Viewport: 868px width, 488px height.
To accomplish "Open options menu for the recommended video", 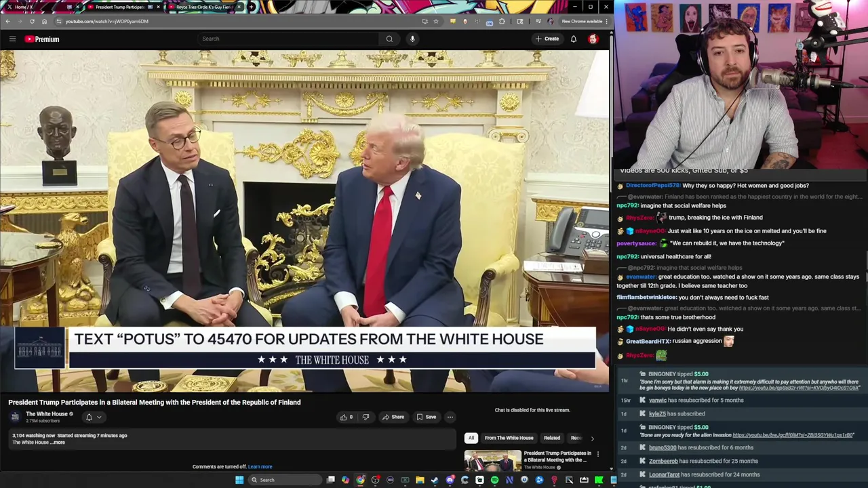I will click(x=597, y=454).
